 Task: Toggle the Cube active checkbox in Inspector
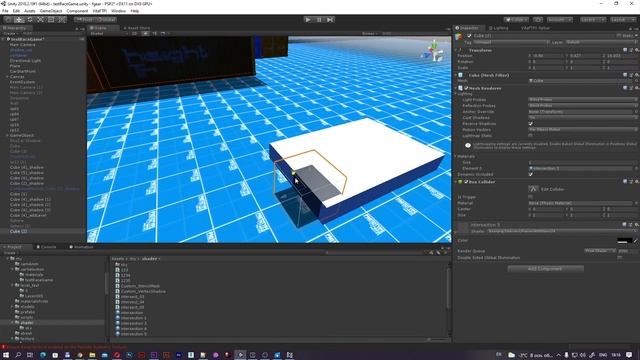(469, 36)
